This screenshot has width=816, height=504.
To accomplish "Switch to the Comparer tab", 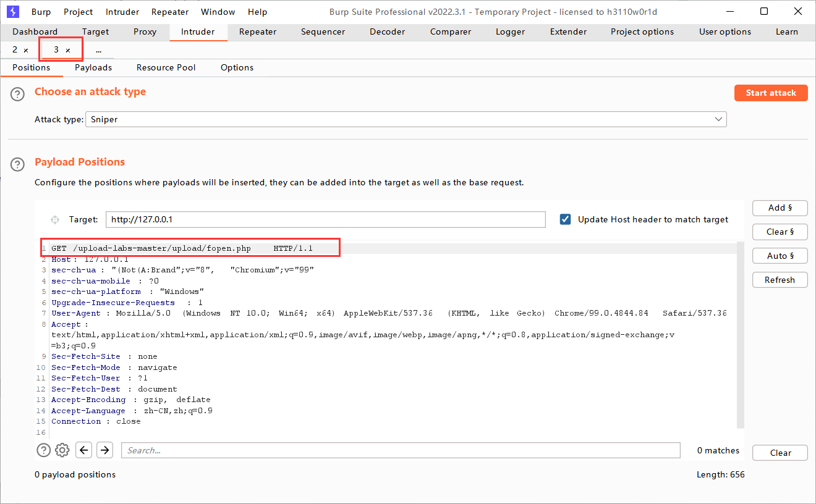I will point(450,31).
